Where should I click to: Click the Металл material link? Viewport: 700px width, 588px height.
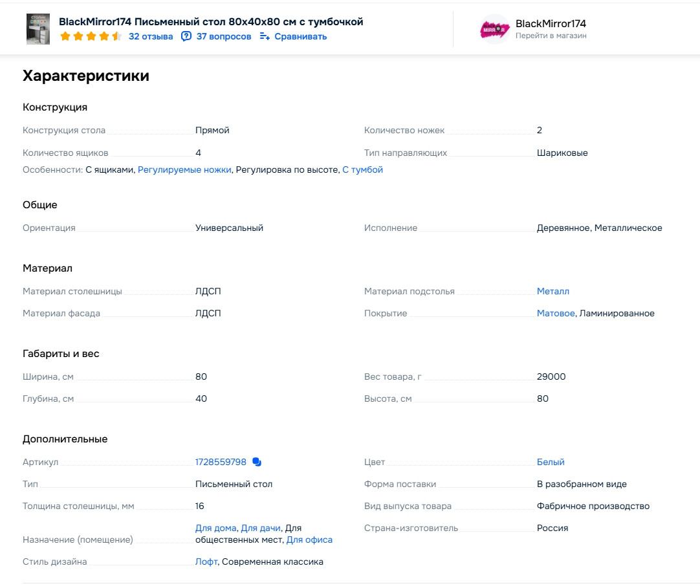(553, 292)
